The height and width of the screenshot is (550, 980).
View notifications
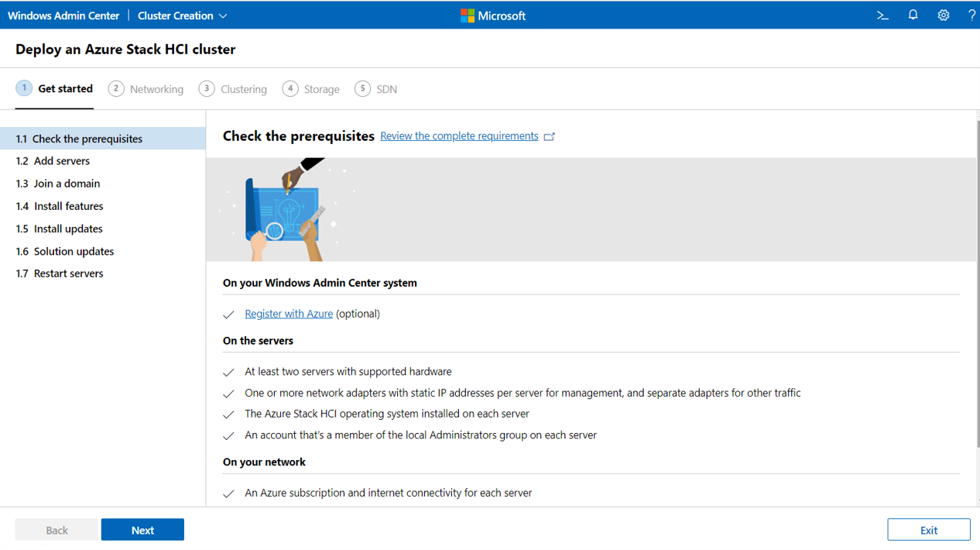pos(913,15)
